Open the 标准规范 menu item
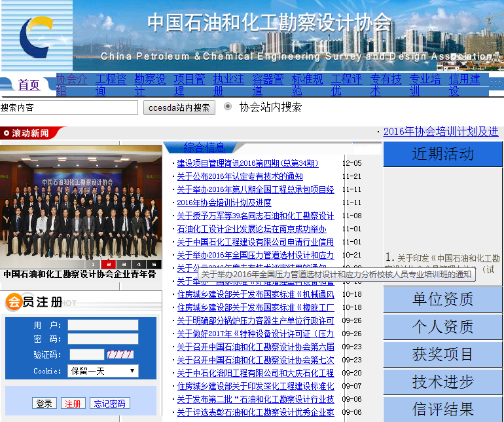This screenshot has height=422, width=504. click(x=307, y=85)
